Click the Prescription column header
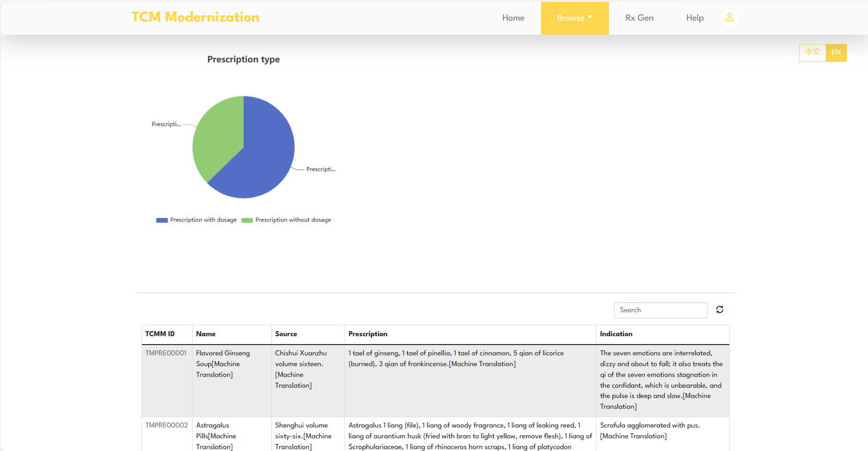868x451 pixels. point(368,334)
